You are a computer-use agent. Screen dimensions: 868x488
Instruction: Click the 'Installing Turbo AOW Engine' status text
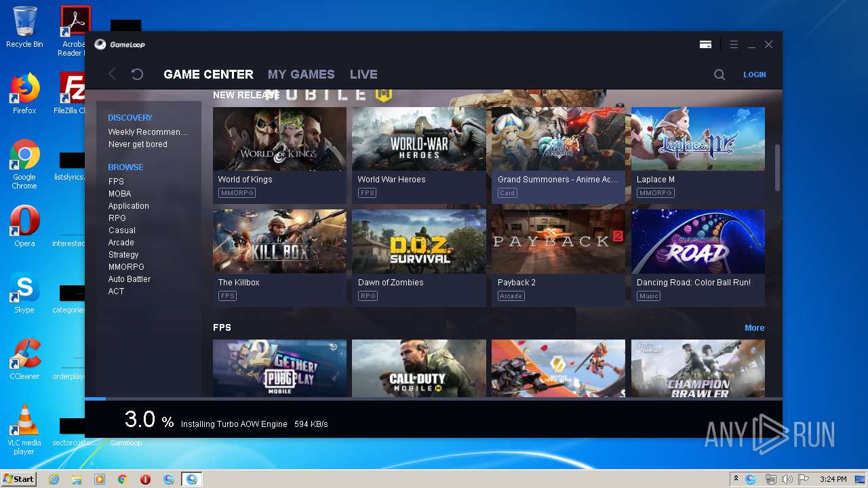pyautogui.click(x=234, y=424)
